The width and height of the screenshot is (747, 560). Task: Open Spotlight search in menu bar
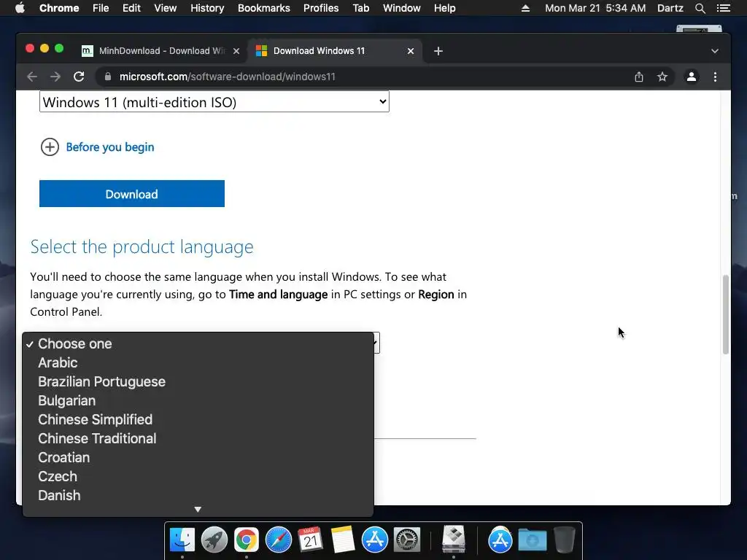[x=700, y=8]
